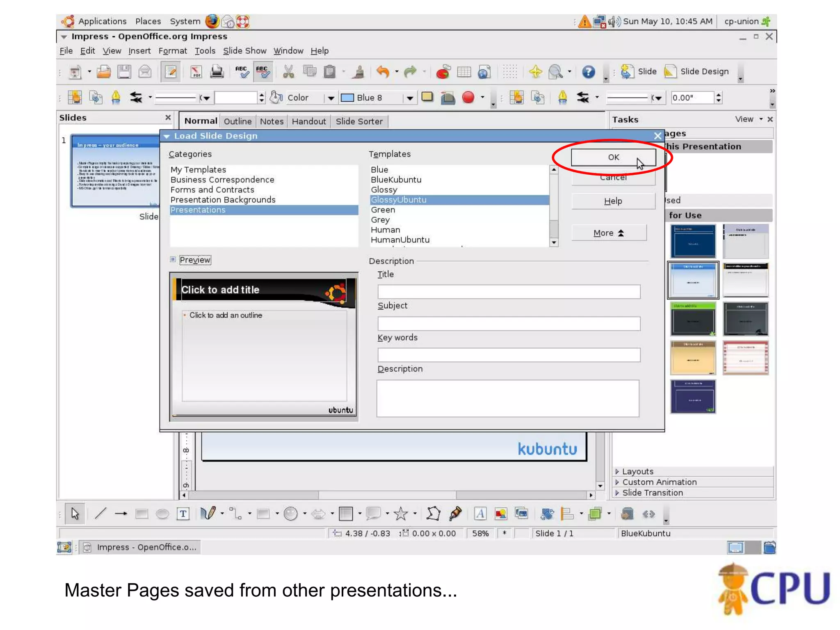Select the Ellipse drawing tool

(x=162, y=514)
